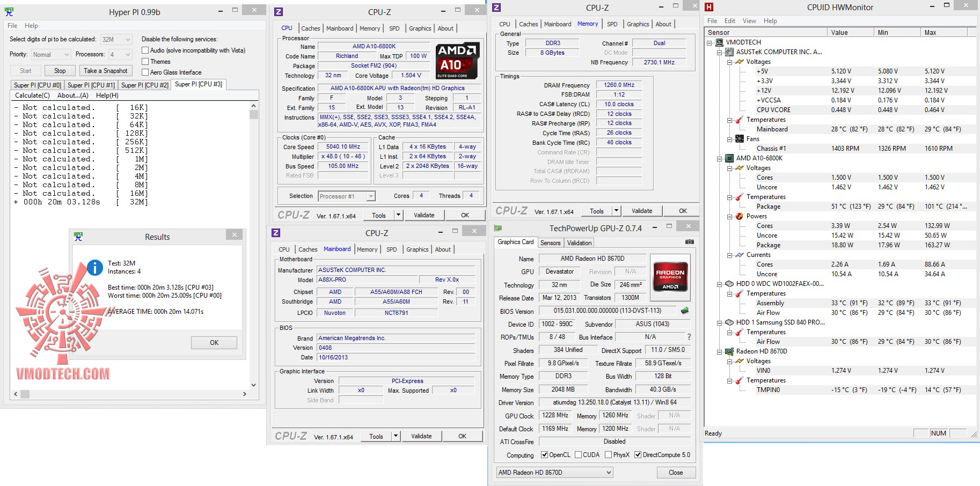
Task: Click the Results dialog title icon
Action: (78, 236)
